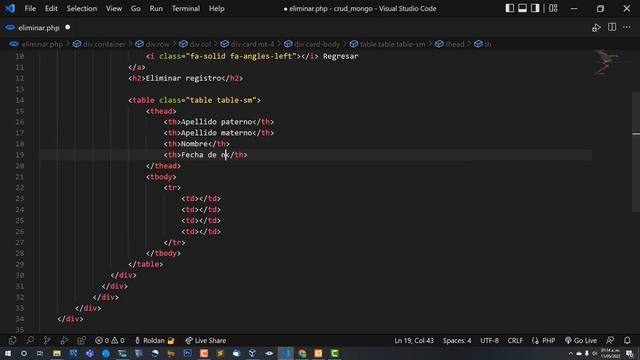Launch Go Live server

[581, 340]
